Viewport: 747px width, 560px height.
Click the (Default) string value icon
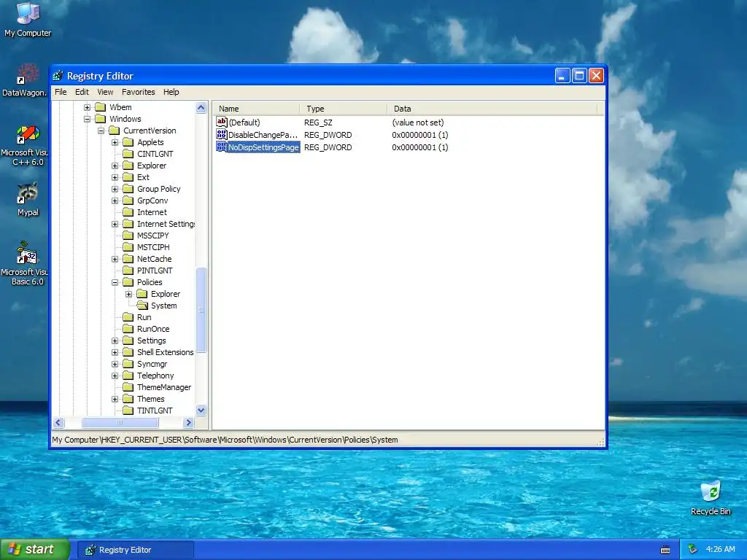(x=222, y=122)
